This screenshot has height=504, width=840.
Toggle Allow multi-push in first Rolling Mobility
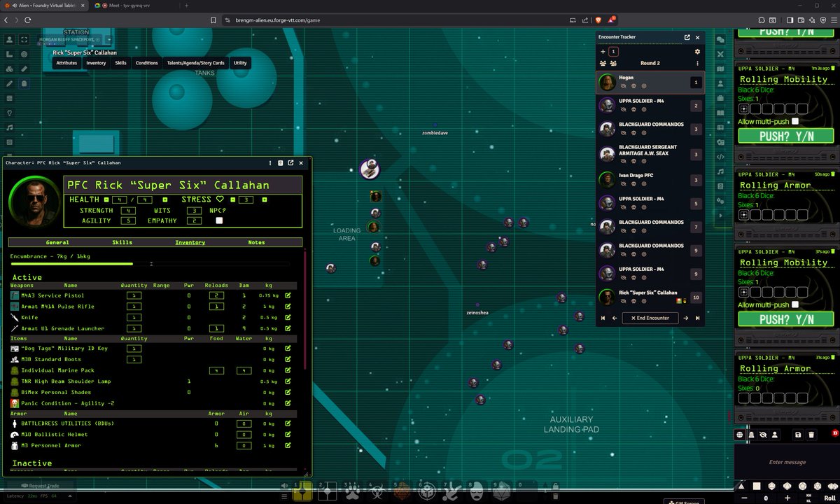click(x=794, y=122)
